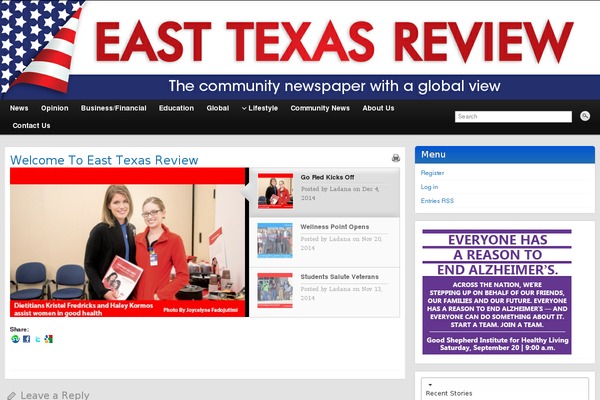Viewport: 600px width, 400px height.
Task: Share via the StumbleUpon icon
Action: point(15,339)
